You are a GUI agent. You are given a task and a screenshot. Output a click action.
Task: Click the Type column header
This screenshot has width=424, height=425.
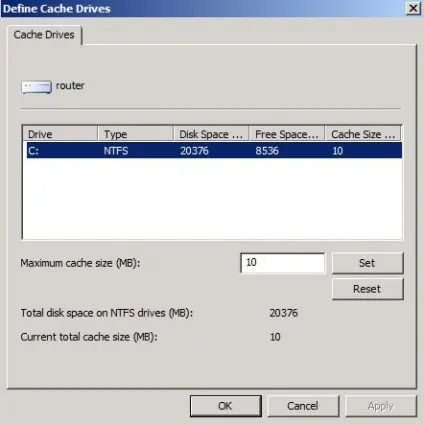pyautogui.click(x=135, y=134)
